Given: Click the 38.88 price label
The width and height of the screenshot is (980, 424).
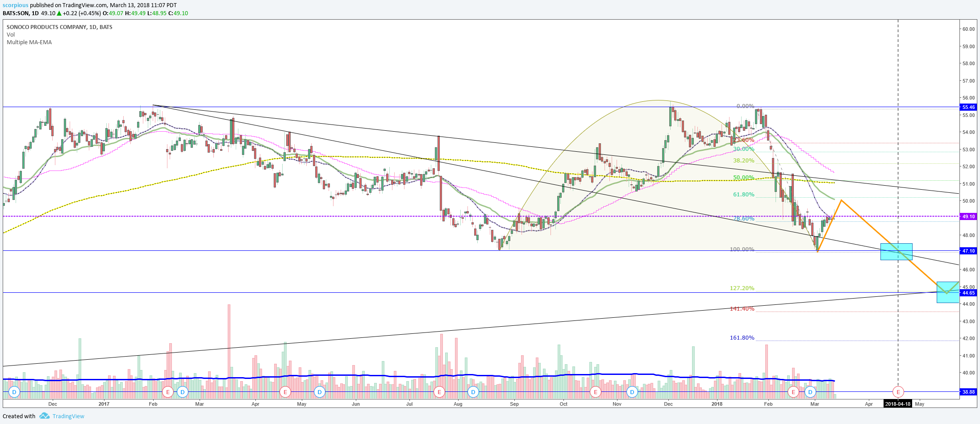Looking at the screenshot, I should [x=968, y=392].
